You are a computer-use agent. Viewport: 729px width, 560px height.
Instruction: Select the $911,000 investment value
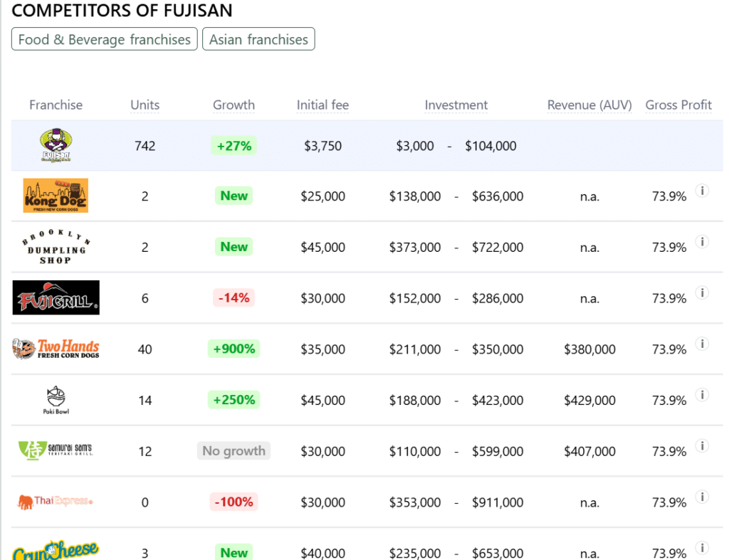498,502
